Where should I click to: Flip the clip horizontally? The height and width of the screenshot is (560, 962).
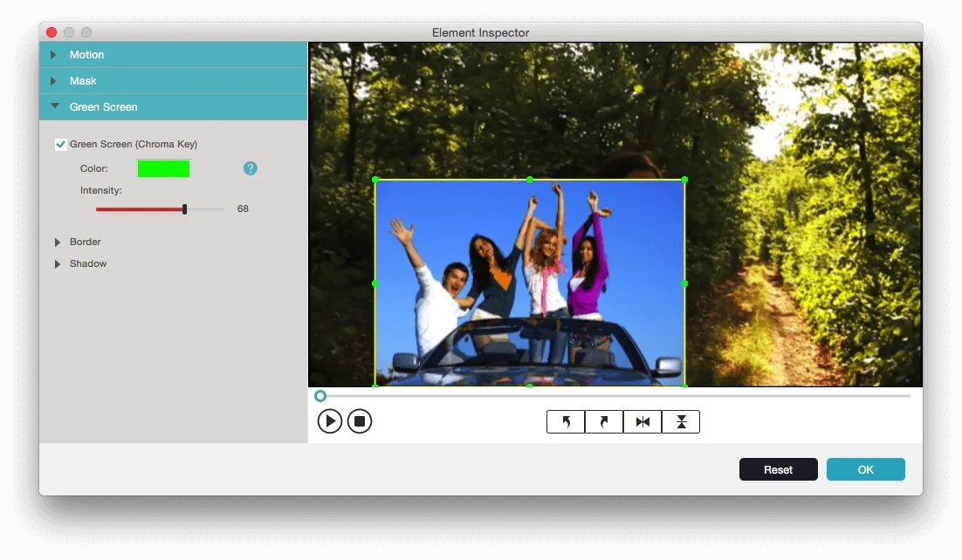tap(642, 422)
